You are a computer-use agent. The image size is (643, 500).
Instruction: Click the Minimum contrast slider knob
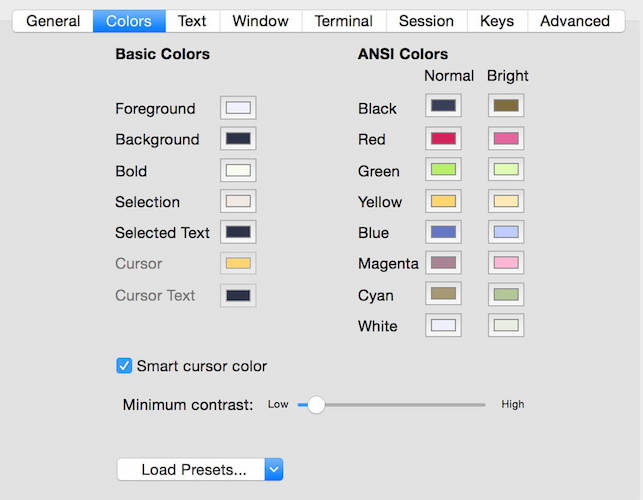[x=316, y=404]
